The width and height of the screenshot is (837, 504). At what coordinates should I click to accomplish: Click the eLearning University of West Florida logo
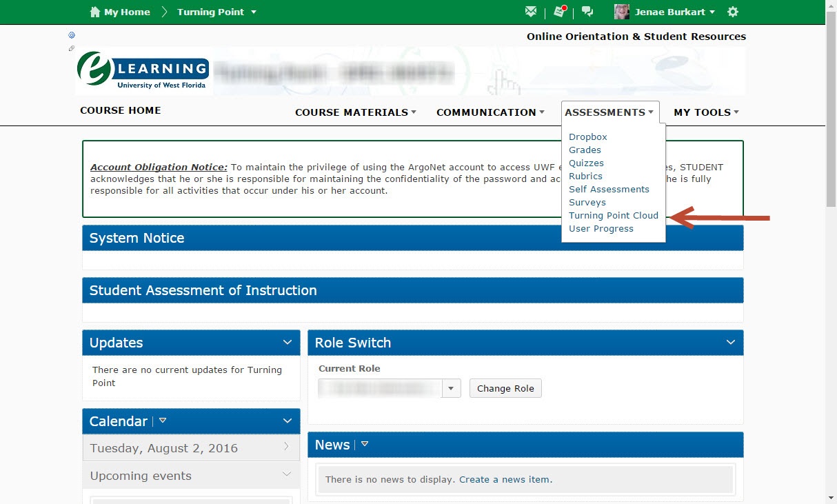[143, 71]
